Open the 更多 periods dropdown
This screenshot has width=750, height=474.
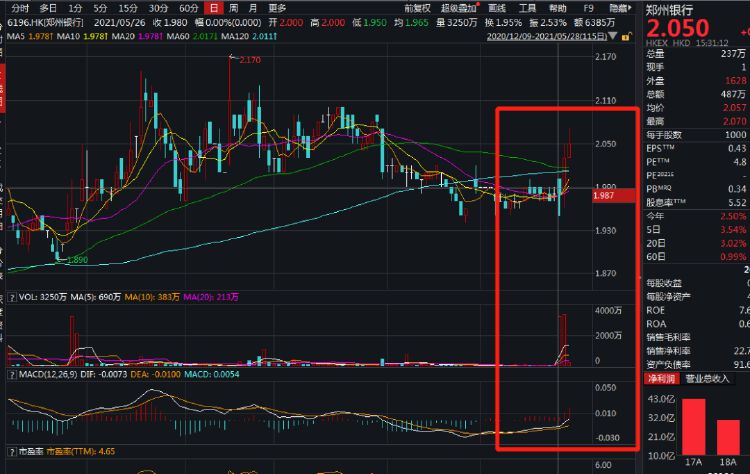(x=277, y=8)
